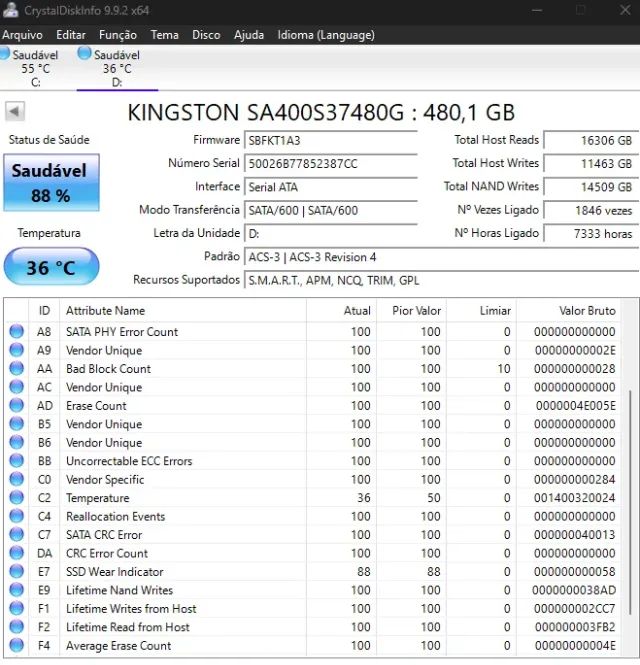Click the Letra da Unidade field D:
The height and width of the screenshot is (665, 640).
click(331, 234)
